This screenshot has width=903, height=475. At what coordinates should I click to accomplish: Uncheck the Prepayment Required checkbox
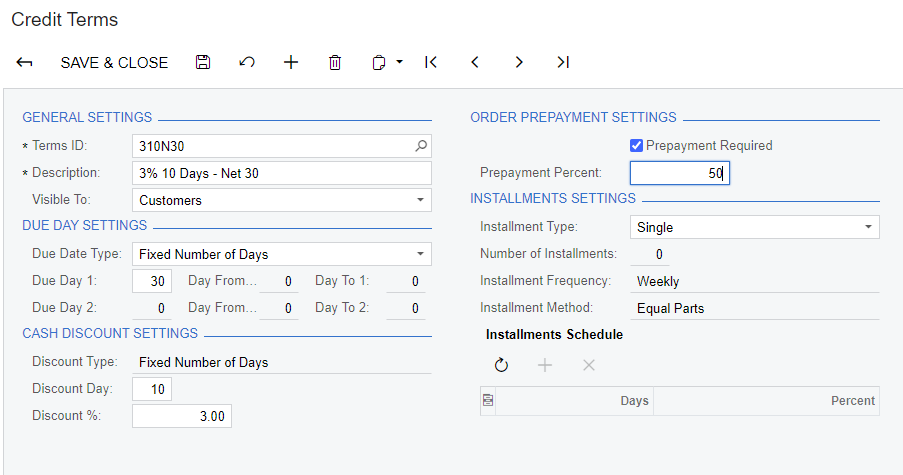click(636, 146)
